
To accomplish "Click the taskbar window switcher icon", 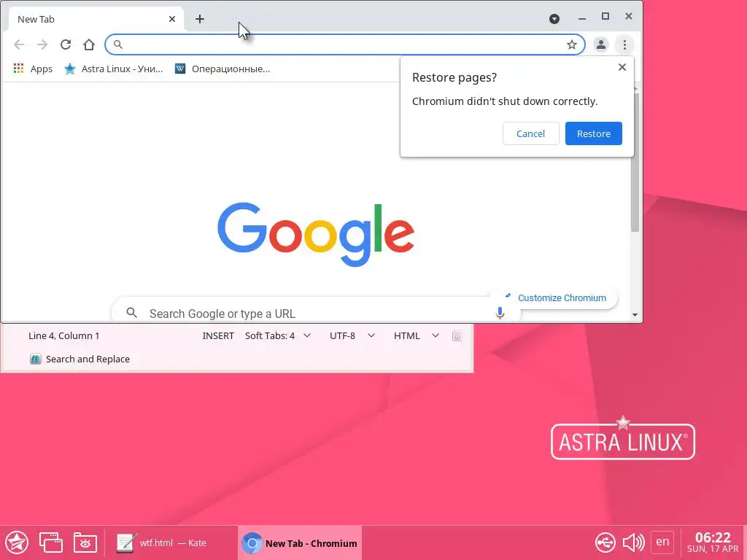I will point(50,542).
